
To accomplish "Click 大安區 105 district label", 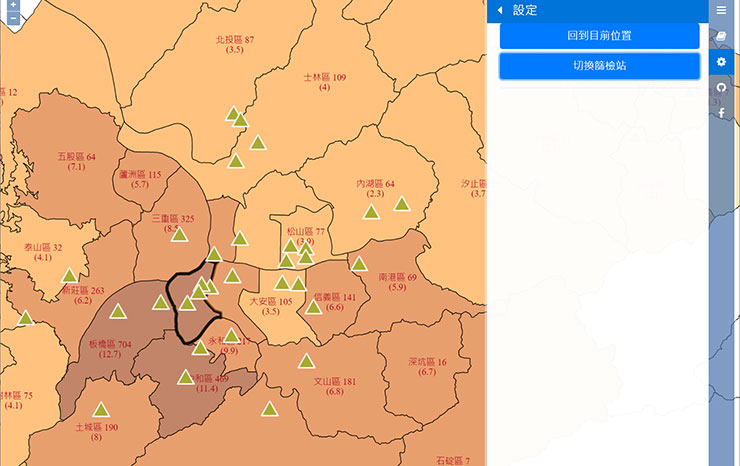I will coord(271,302).
